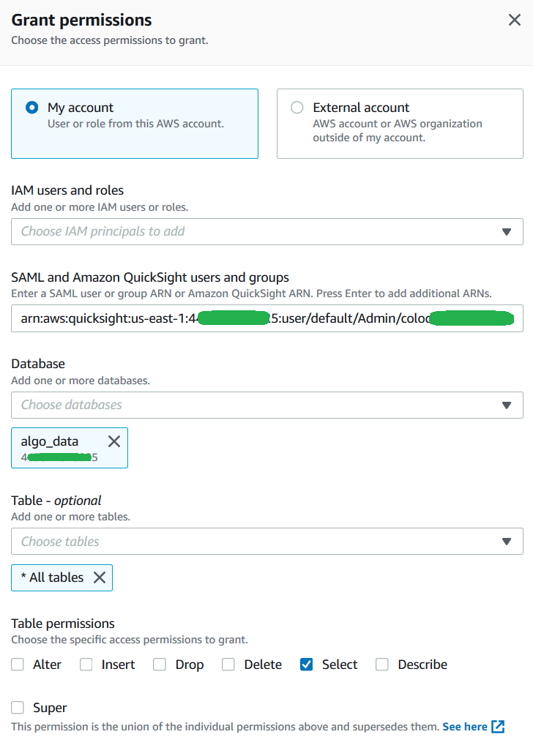Viewport: 533px width, 756px height.
Task: Uncheck the Select permission checkbox
Action: [x=306, y=665]
